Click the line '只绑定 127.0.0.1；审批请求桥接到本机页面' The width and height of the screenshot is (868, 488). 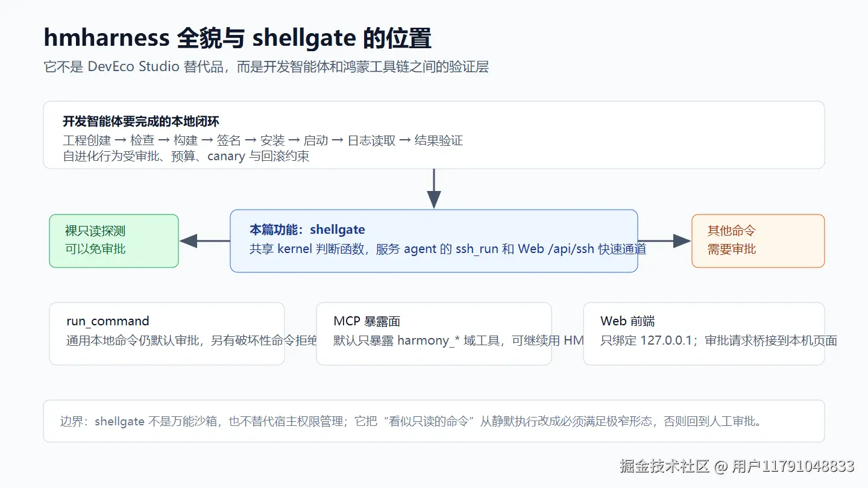tap(719, 340)
